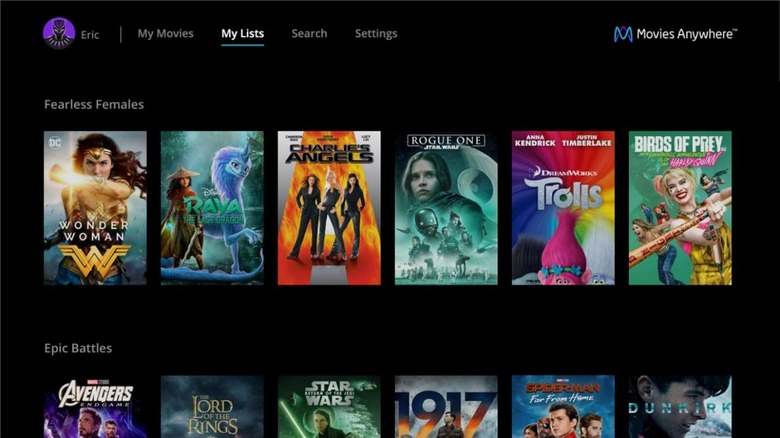This screenshot has width=780, height=438.
Task: Click the Epic Battles list title
Action: 78,348
